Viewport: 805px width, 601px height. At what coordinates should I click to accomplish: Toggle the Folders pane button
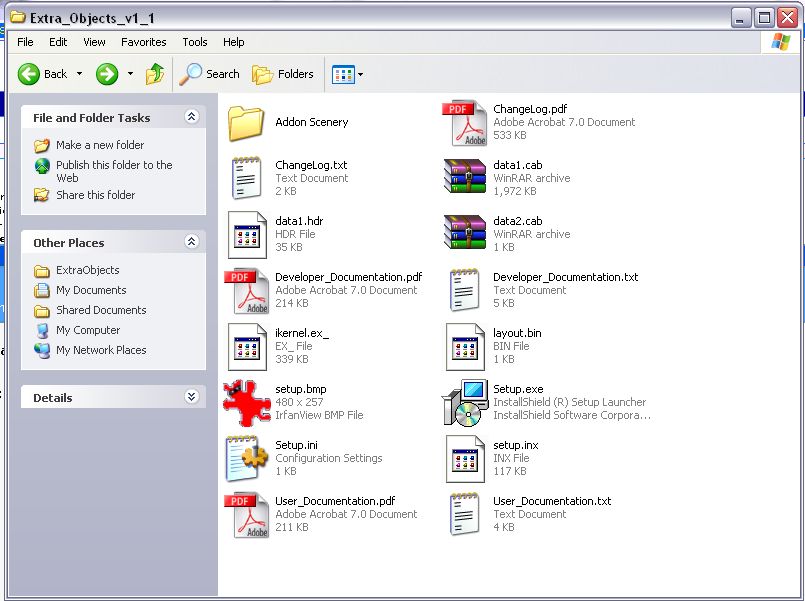[x=283, y=74]
